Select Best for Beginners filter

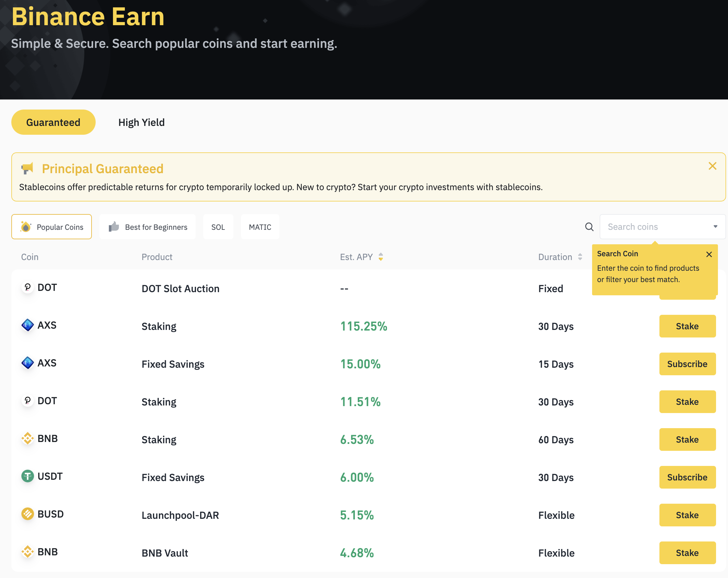click(x=148, y=227)
